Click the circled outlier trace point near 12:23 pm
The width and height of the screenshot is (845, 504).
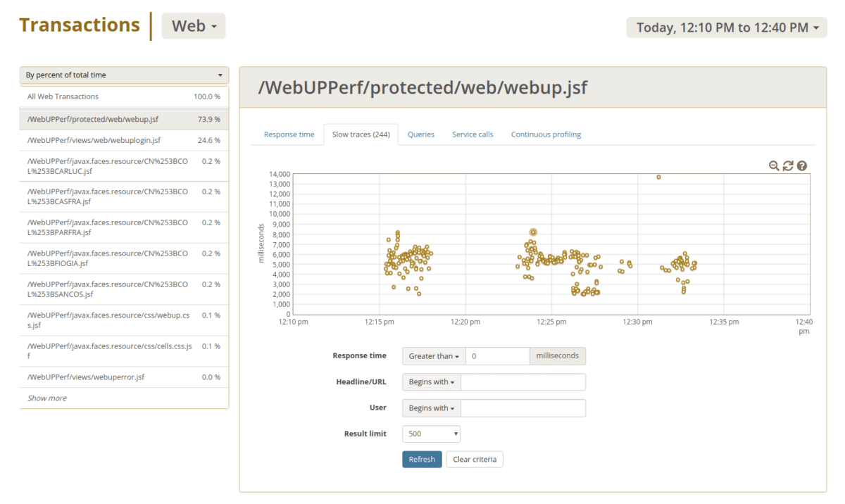(x=532, y=231)
